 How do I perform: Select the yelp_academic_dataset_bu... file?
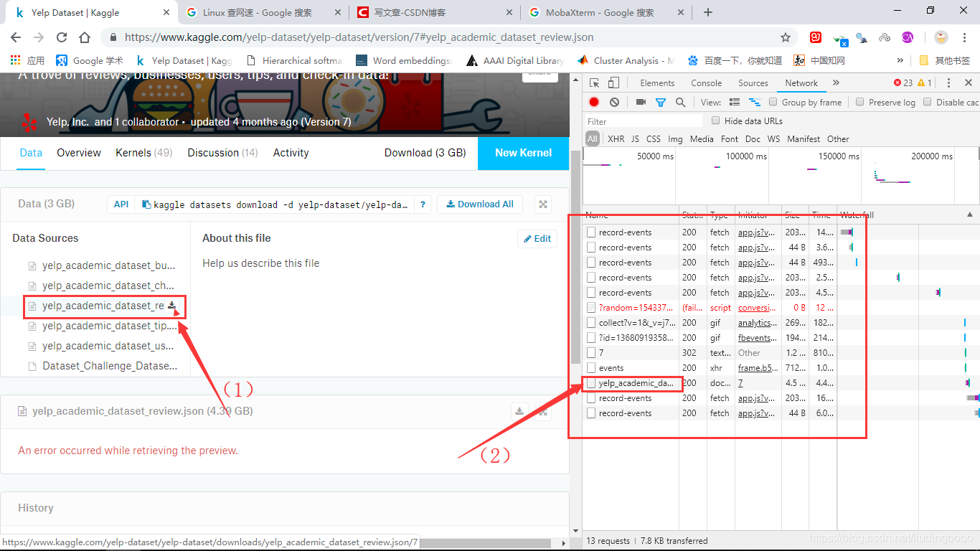coord(108,265)
